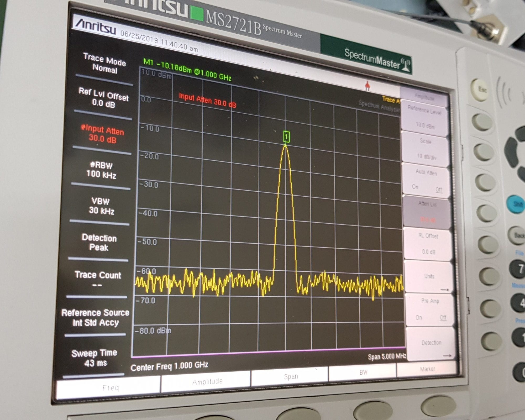Image resolution: width=525 pixels, height=420 pixels.
Task: Select the Atten Lvl soft key
Action: tap(427, 212)
